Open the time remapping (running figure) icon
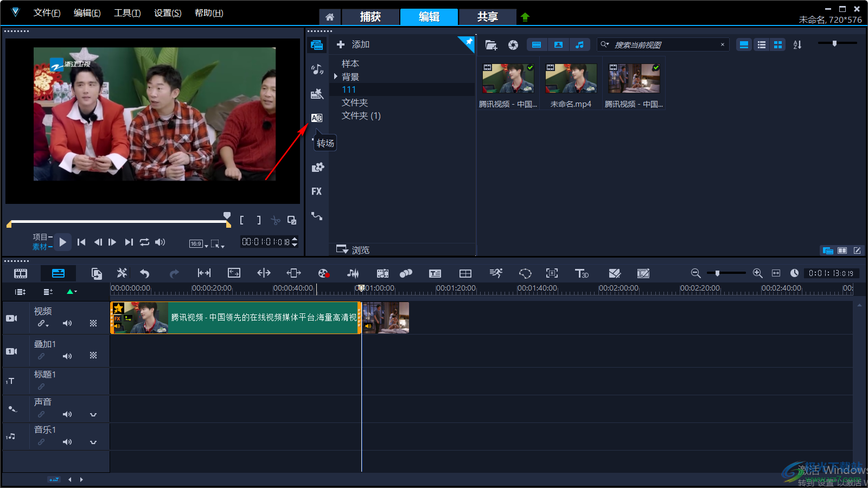Viewport: 868px width, 488px height. (496, 273)
